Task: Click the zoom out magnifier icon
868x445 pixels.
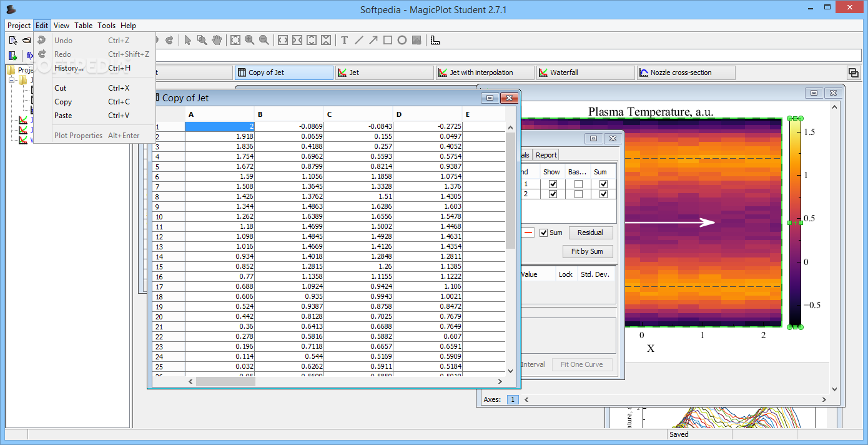Action: pos(264,40)
